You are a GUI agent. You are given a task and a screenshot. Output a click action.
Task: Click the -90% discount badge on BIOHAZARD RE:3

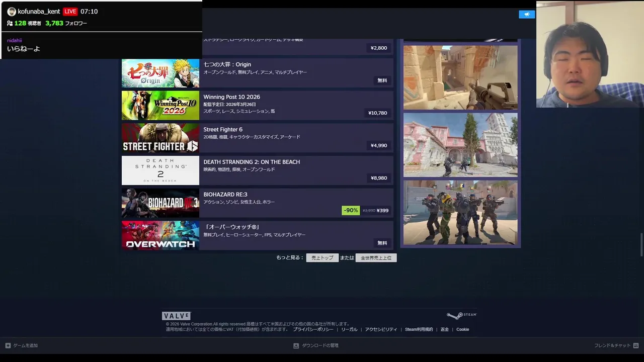[351, 210]
